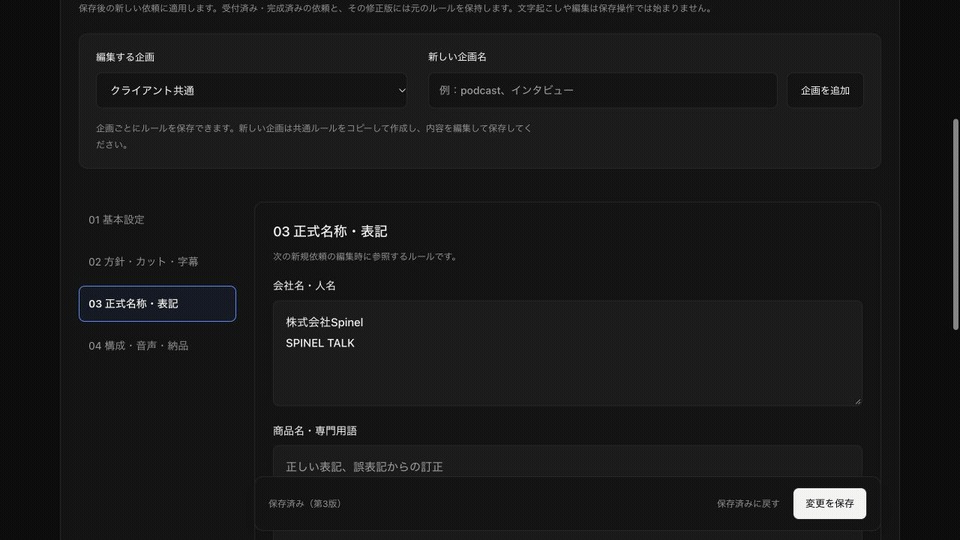Screen dimensions: 960x540
Task: Go to the 04 構成・音声・納品 section
Action: (x=157, y=346)
